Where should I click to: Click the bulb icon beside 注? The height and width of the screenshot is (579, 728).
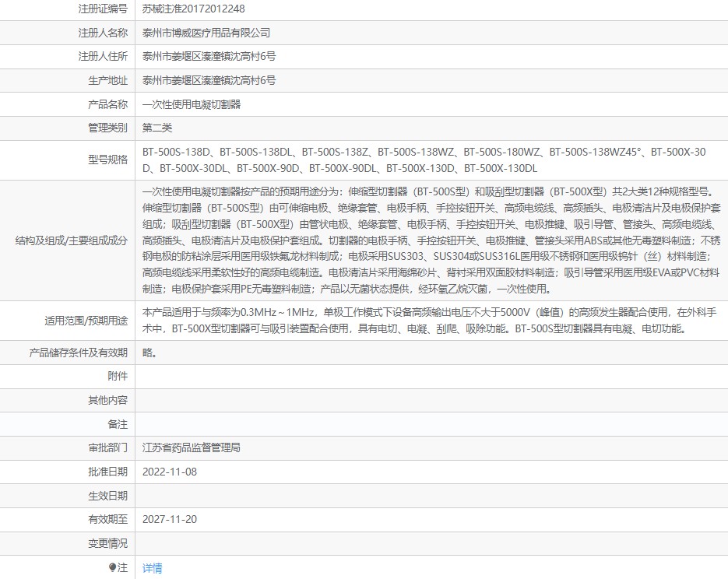click(x=112, y=567)
